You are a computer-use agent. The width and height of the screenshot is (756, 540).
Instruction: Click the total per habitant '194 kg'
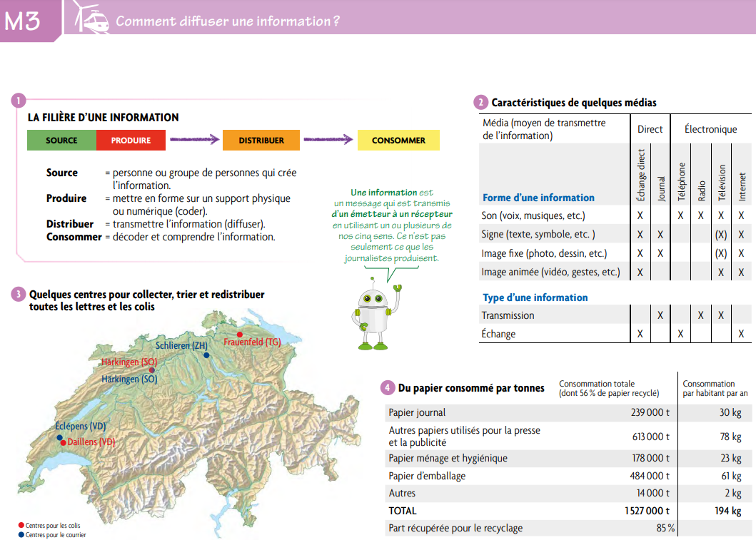[728, 511]
